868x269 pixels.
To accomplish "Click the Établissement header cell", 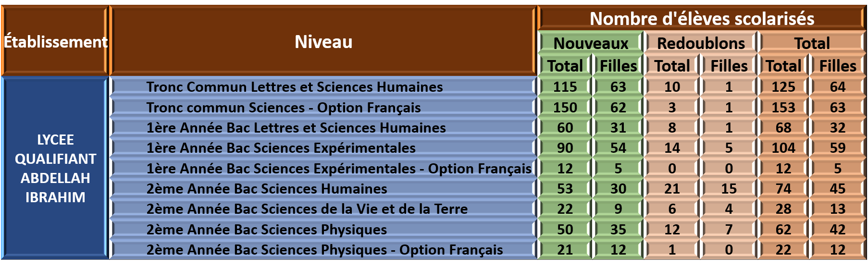I will click(55, 41).
